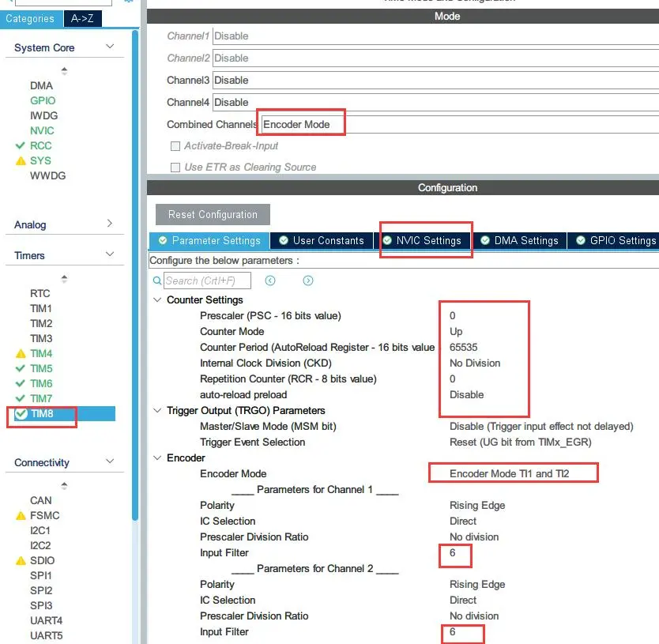Collapse the Counter Settings section
Image resolution: width=659 pixels, height=644 pixels.
pos(156,300)
